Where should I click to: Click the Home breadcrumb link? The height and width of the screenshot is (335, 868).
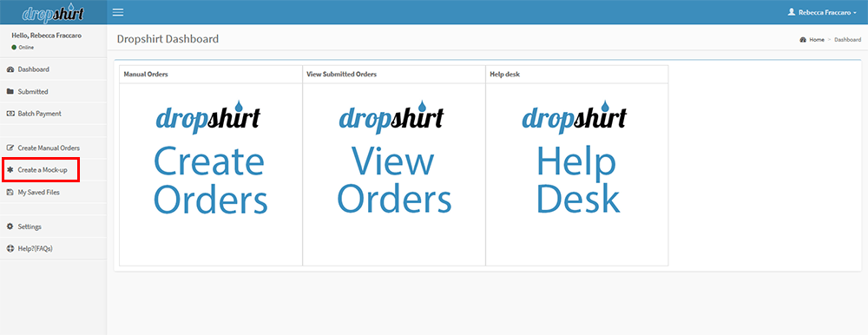click(817, 40)
